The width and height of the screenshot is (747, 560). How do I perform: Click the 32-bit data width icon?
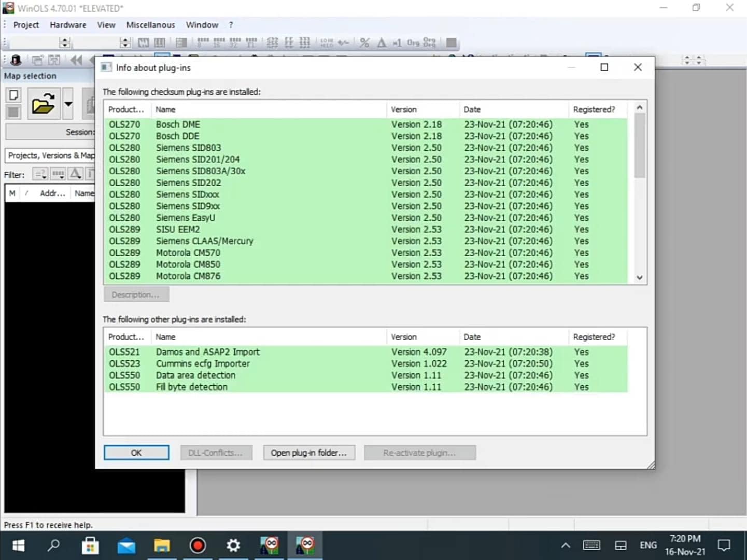tap(235, 43)
